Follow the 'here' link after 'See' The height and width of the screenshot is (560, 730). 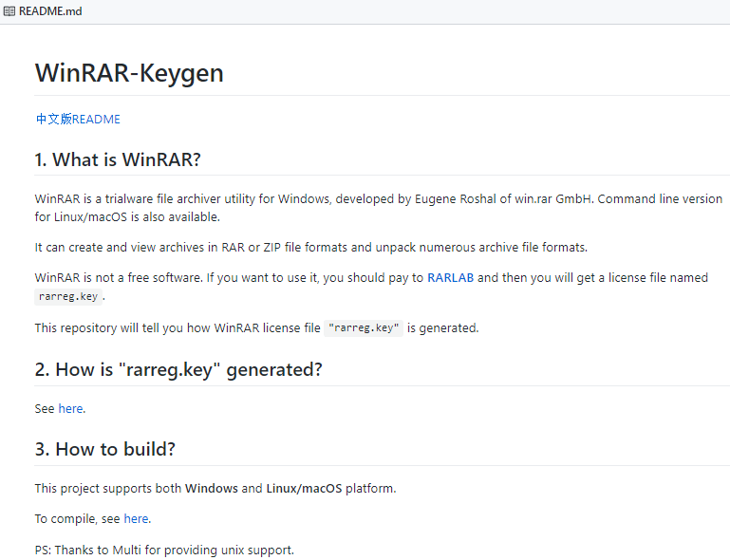pyautogui.click(x=71, y=409)
